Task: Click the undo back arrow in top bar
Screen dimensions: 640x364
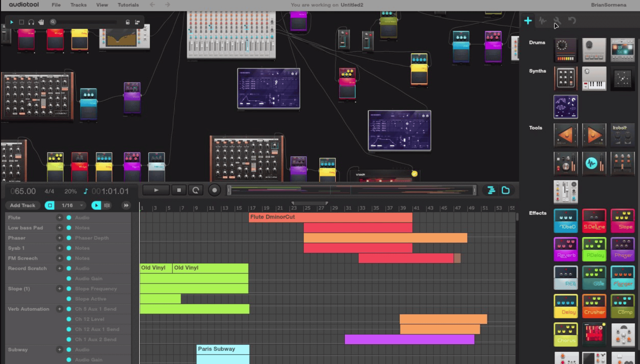Action: (152, 5)
